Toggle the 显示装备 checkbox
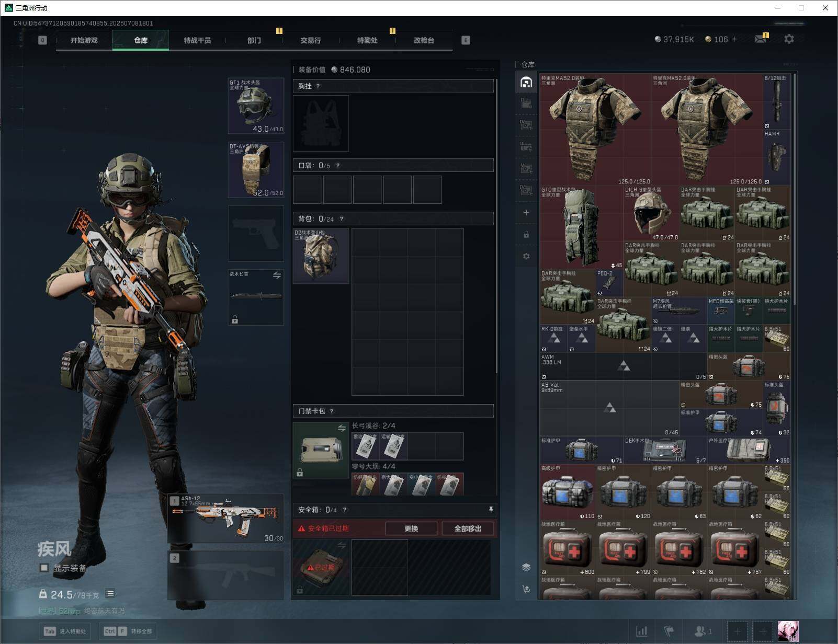Image resolution: width=838 pixels, height=644 pixels. point(44,568)
